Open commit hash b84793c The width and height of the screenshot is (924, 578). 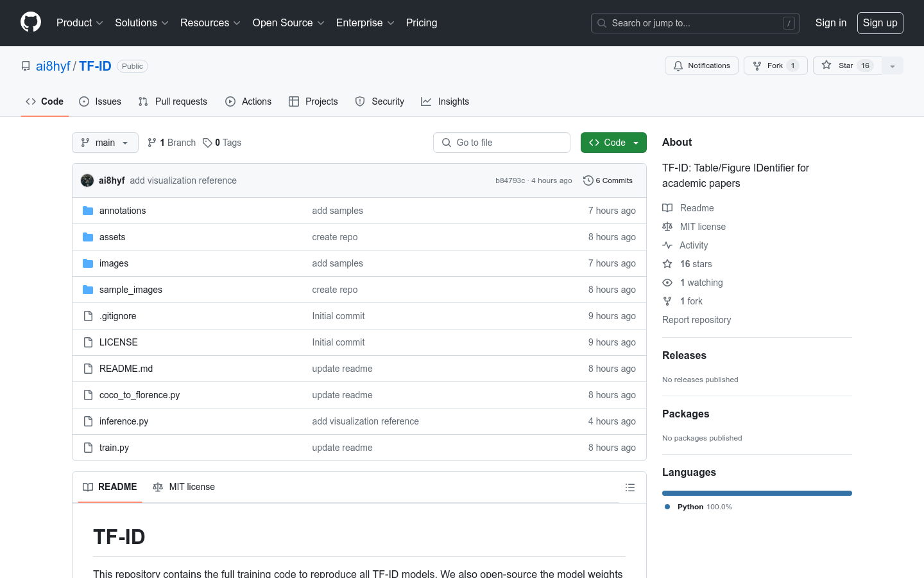pos(510,180)
